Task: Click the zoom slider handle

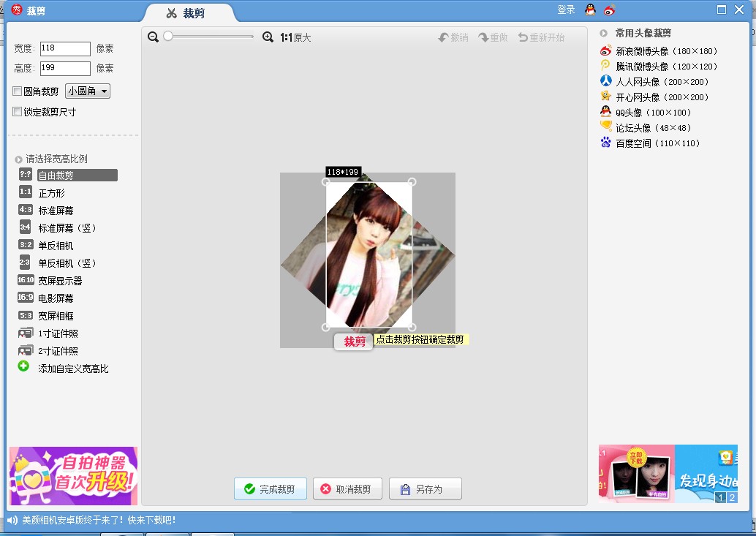Action: (168, 37)
